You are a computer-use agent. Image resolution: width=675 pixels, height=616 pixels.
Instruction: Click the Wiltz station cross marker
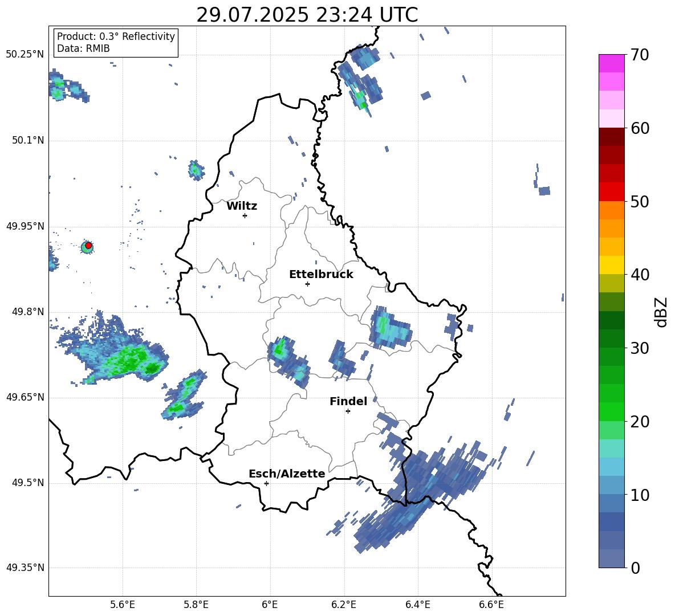coord(245,215)
